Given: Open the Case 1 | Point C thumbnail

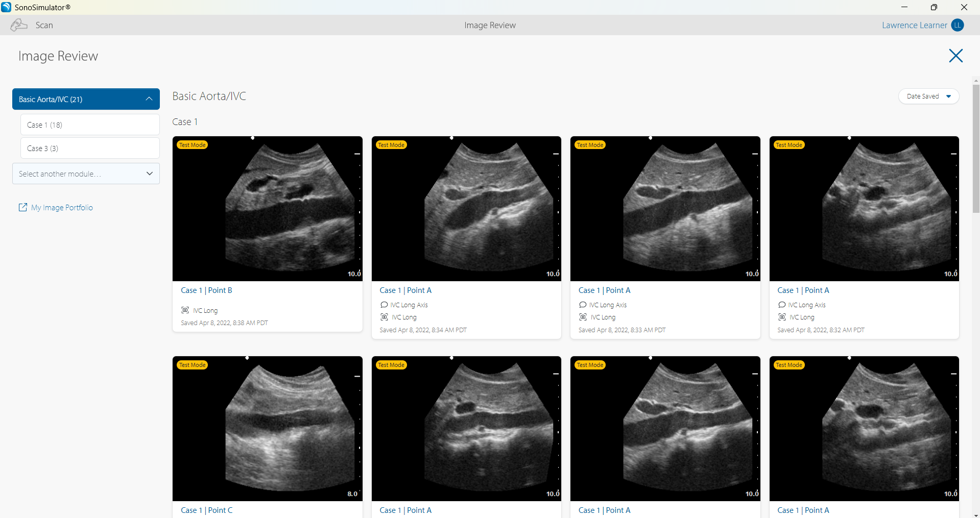Looking at the screenshot, I should tap(267, 429).
